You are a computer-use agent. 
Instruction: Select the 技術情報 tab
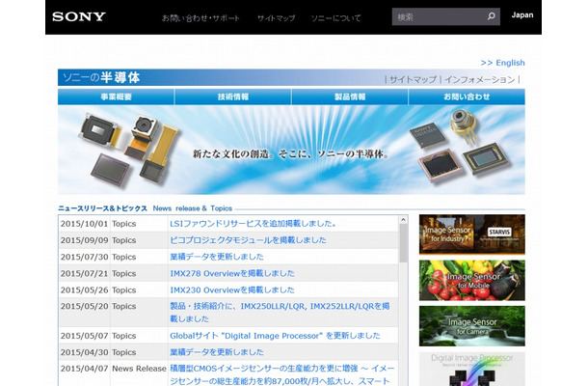click(x=233, y=96)
